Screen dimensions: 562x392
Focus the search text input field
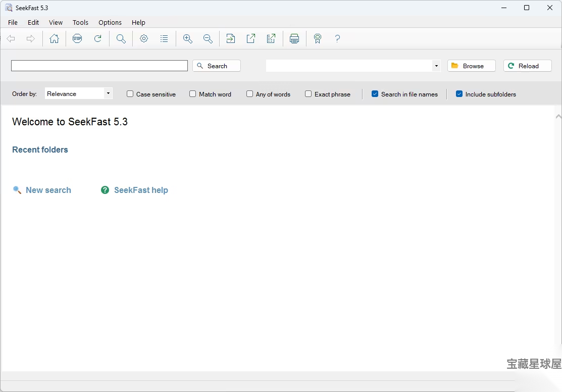coord(99,66)
